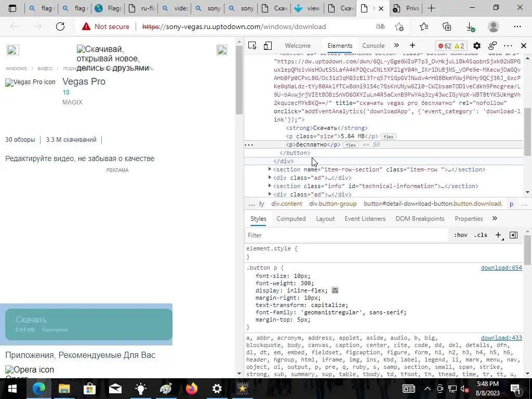
Task: Open the Layout tab
Action: tap(325, 219)
